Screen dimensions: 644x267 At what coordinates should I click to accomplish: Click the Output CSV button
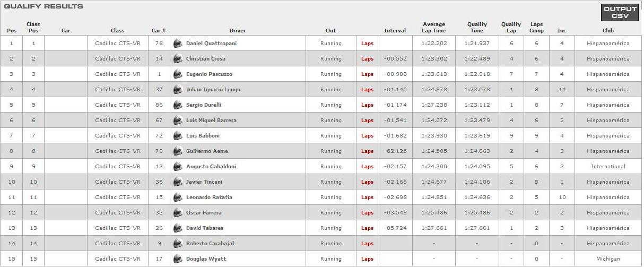pos(620,12)
